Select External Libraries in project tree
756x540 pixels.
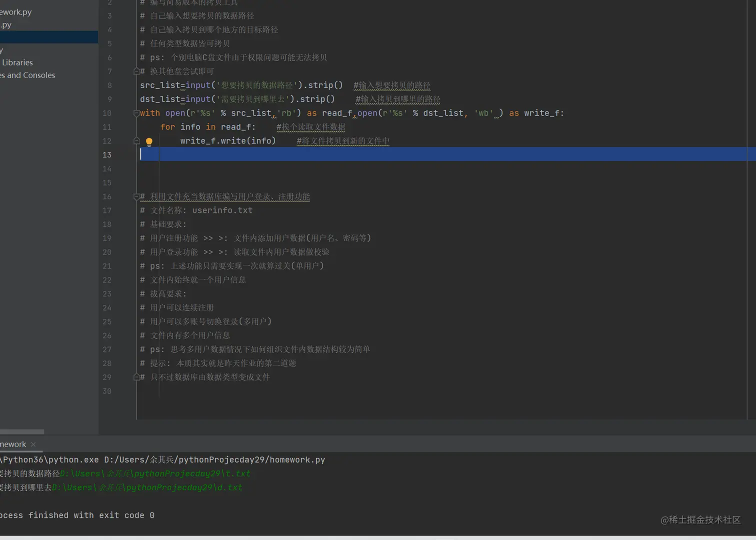pyautogui.click(x=16, y=62)
